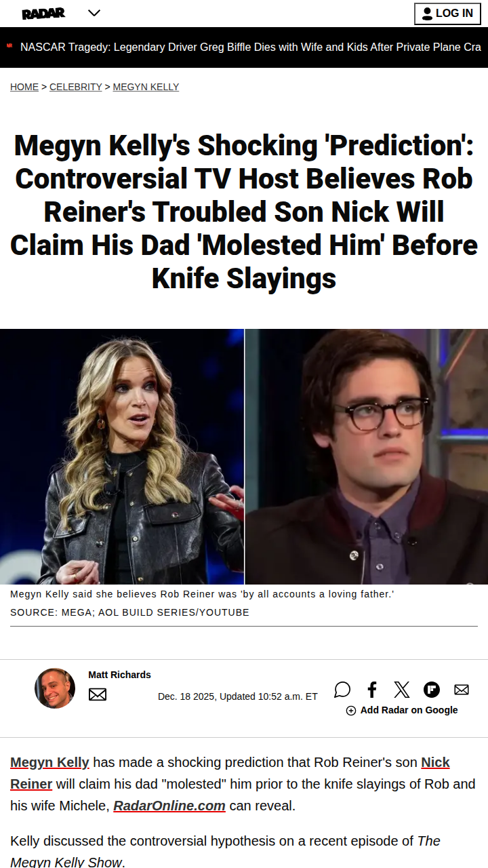This screenshot has height=868, width=488.
Task: Email author Matt Richards envelope icon
Action: tap(98, 694)
